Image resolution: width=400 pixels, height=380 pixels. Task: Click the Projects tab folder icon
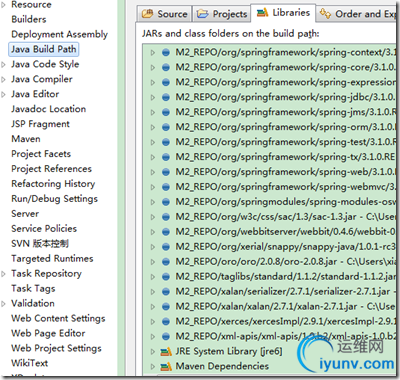[x=202, y=14]
